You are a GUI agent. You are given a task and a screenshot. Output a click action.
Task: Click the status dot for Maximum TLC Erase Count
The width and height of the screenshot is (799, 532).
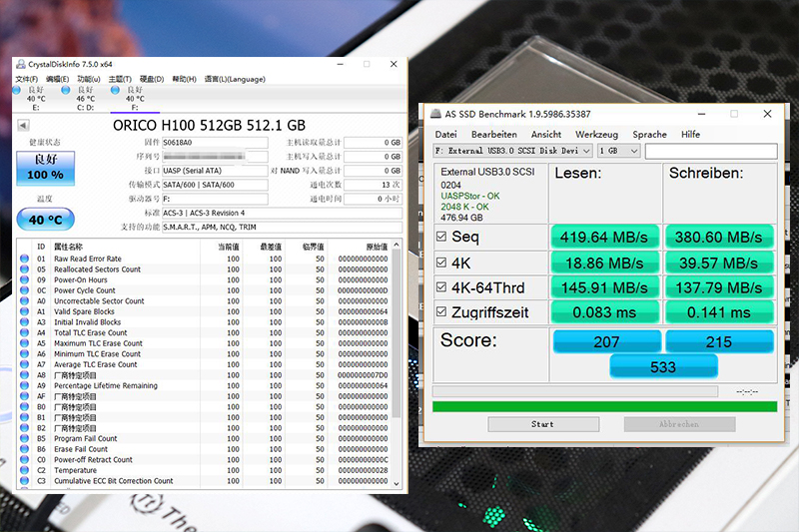coord(24,343)
